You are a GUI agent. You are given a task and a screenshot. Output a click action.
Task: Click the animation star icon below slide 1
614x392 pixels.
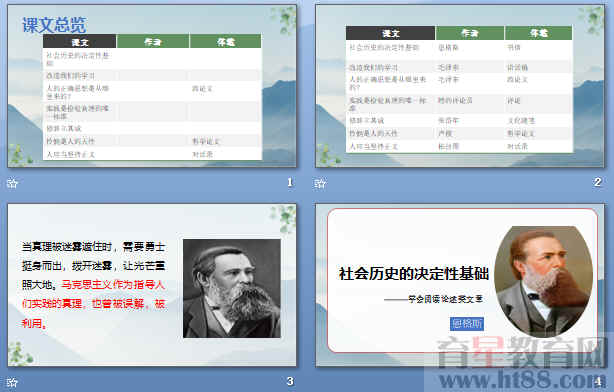pyautogui.click(x=13, y=183)
